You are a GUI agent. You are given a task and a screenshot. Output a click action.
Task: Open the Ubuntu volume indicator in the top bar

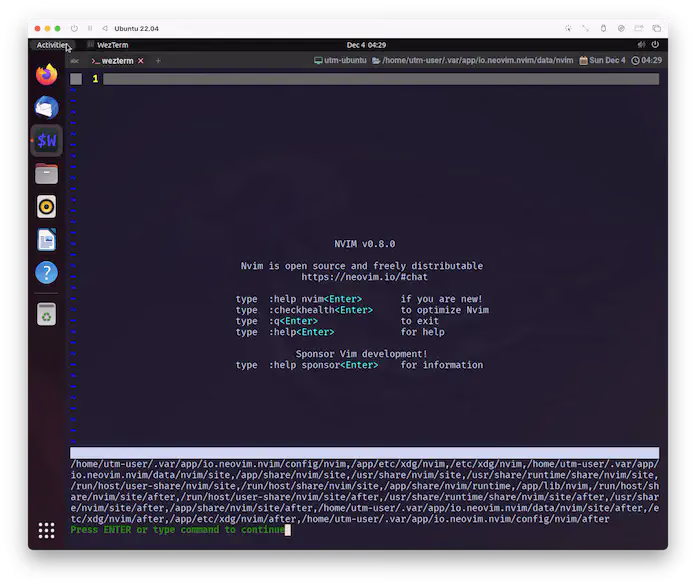coord(641,44)
